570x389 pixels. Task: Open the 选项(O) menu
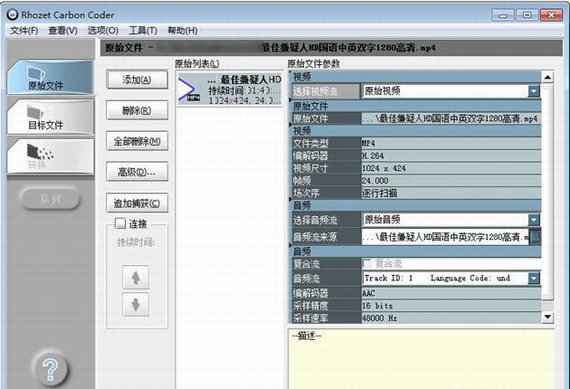[x=103, y=31]
